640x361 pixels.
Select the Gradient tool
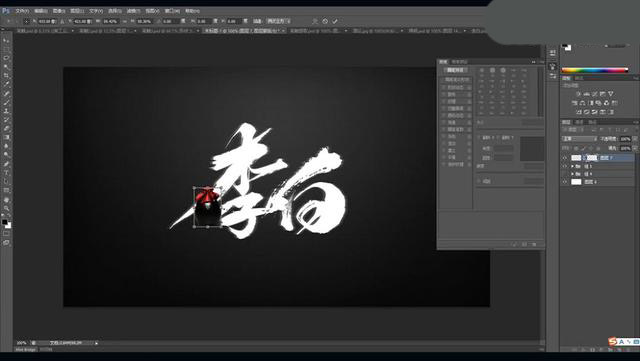[x=6, y=138]
